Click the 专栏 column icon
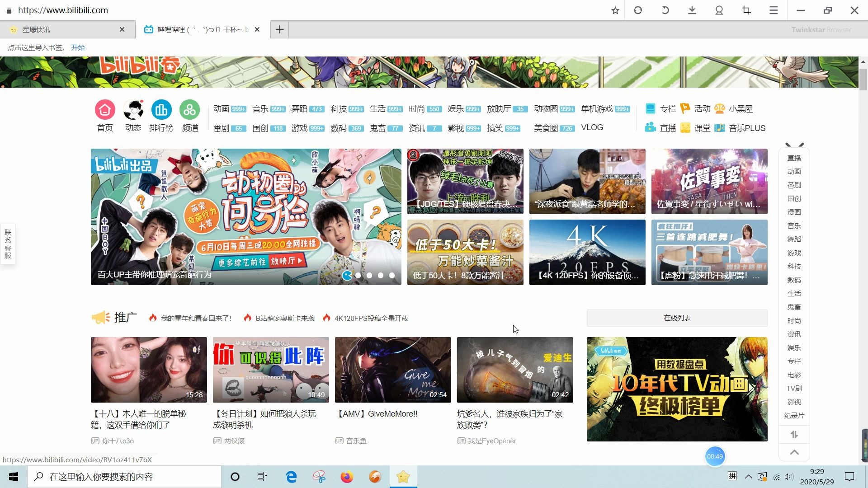 (650, 108)
